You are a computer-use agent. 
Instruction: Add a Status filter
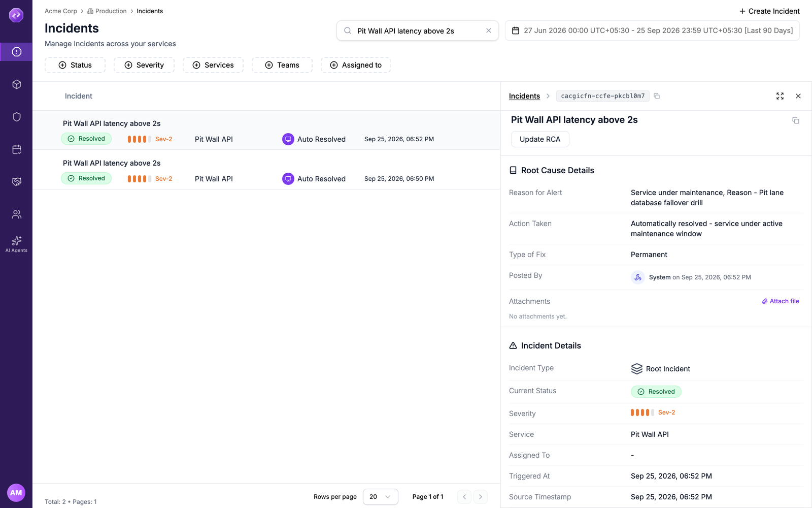[75, 65]
